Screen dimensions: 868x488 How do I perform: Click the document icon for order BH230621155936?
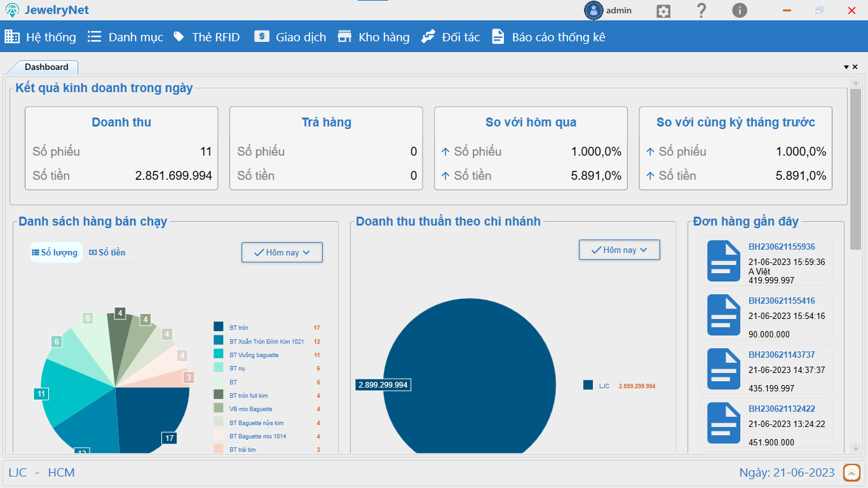pyautogui.click(x=724, y=262)
